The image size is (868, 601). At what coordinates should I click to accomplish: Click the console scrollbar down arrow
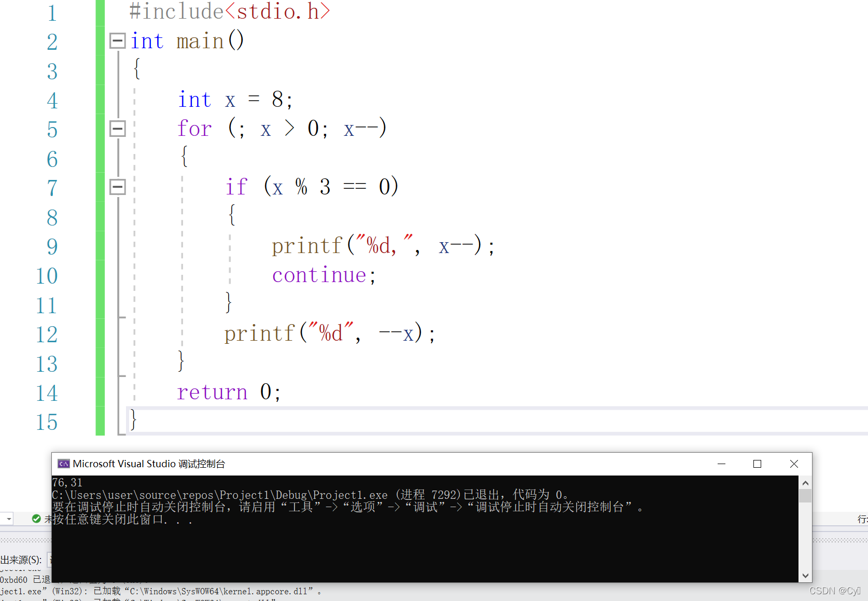click(x=805, y=576)
